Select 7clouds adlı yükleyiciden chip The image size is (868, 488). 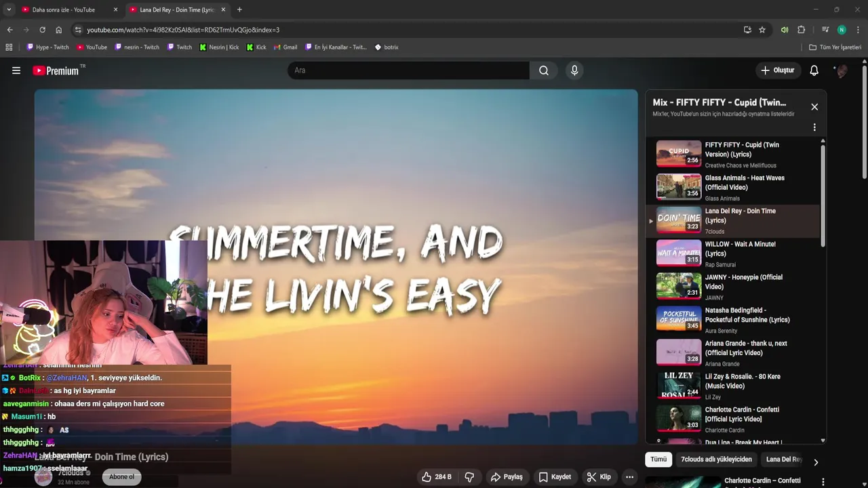coord(716,460)
